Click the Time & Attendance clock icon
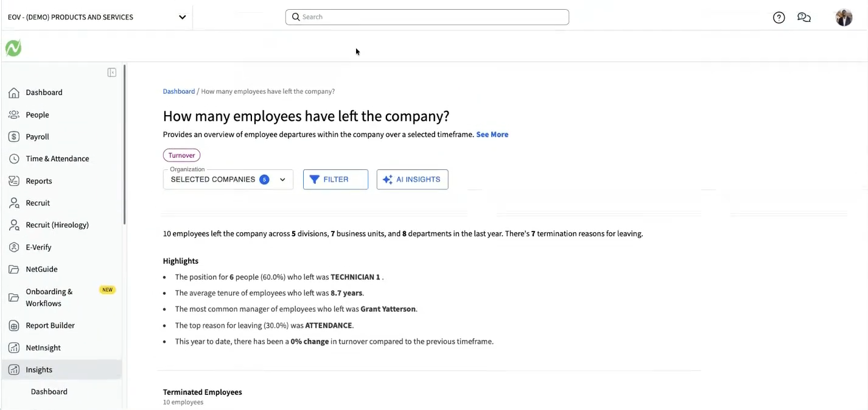This screenshot has width=868, height=410. point(14,158)
